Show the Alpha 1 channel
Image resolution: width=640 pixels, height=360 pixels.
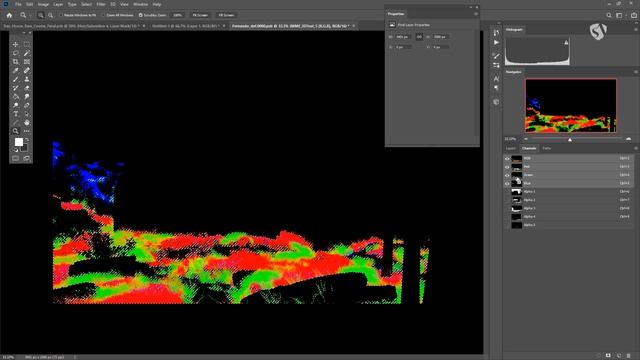pyautogui.click(x=507, y=192)
